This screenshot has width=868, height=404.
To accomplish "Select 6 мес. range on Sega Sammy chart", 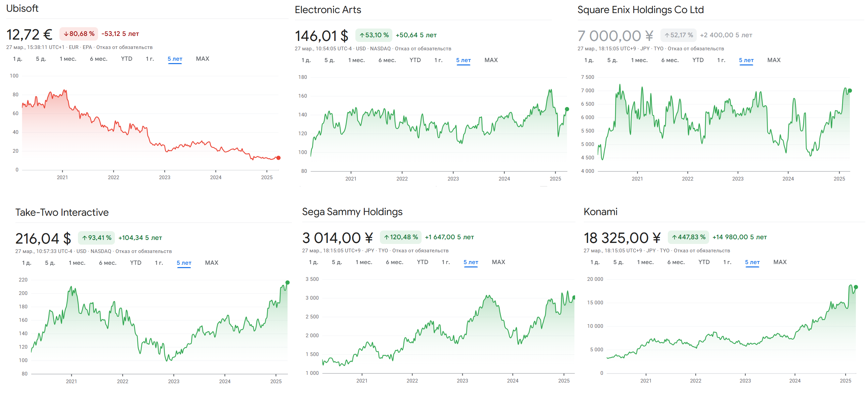I will point(394,262).
